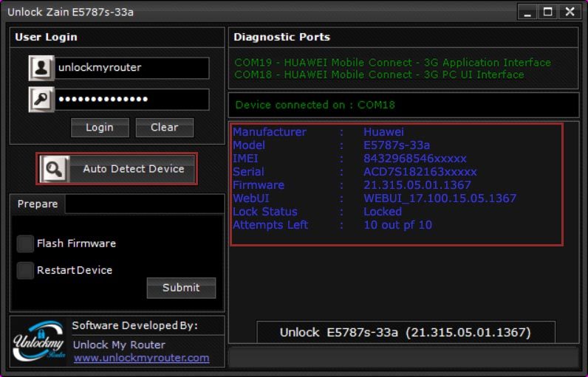Focus the username field containing unlockmyrouter
The width and height of the screenshot is (588, 377).
click(x=132, y=68)
